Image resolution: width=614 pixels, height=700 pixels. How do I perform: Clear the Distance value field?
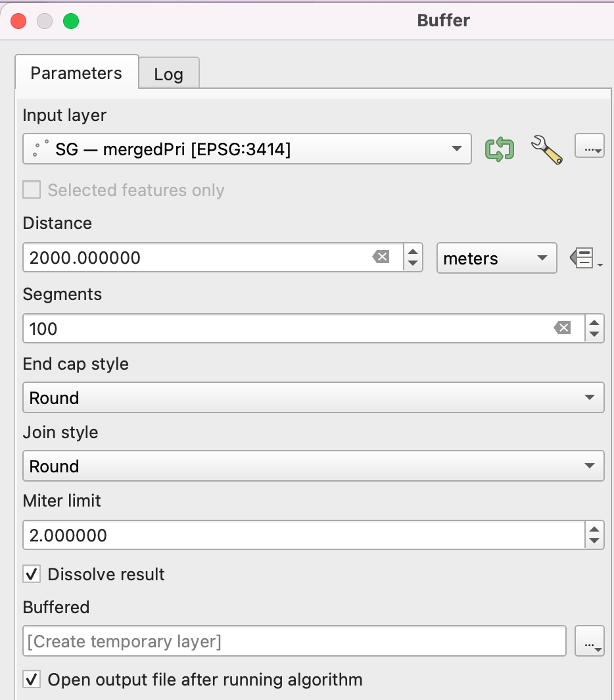[381, 257]
